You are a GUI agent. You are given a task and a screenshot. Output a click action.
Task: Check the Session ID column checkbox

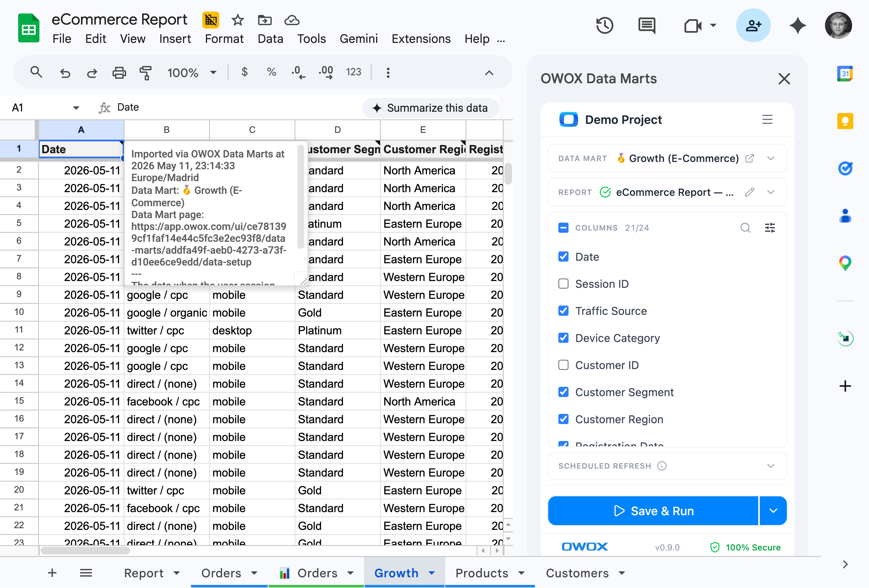point(563,284)
